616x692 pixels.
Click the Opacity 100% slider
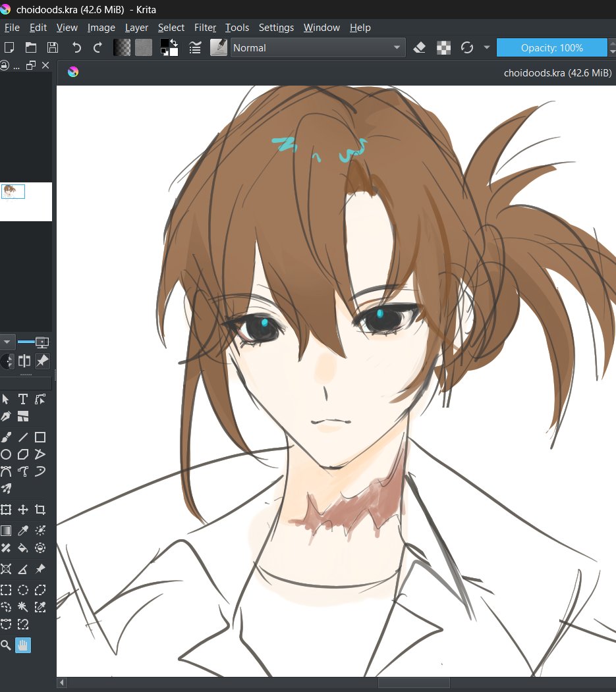pyautogui.click(x=552, y=47)
